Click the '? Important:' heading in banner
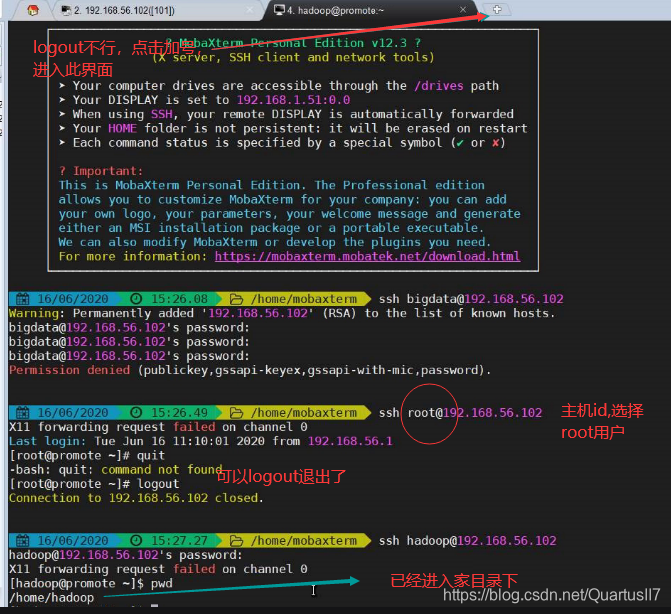The image size is (671, 614). tap(101, 171)
